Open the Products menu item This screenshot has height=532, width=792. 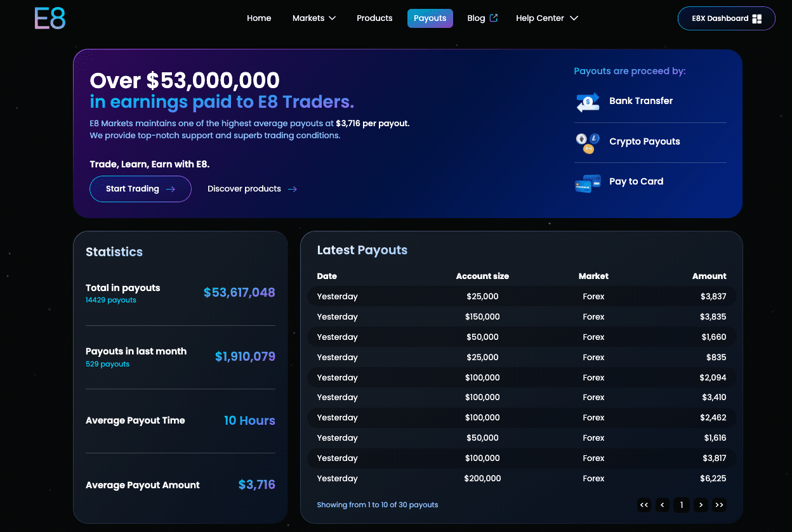374,18
